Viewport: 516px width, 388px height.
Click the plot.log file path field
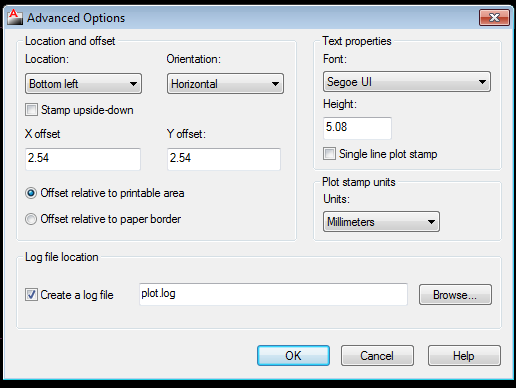point(273,294)
